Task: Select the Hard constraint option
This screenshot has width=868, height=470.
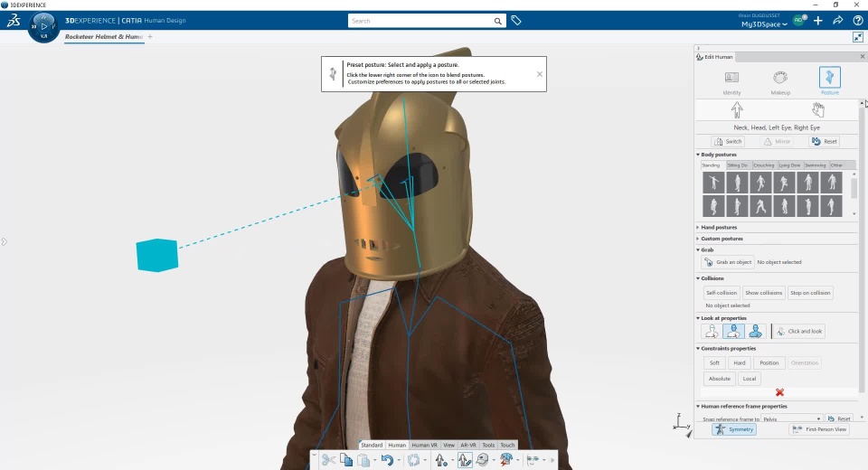Action: click(740, 363)
